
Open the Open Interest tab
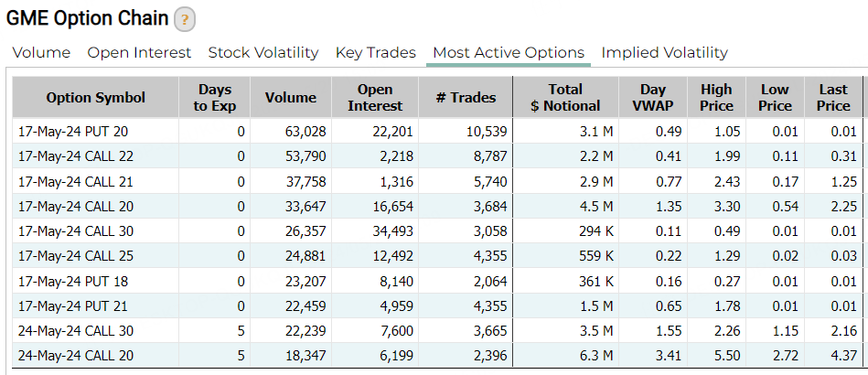pos(139,53)
